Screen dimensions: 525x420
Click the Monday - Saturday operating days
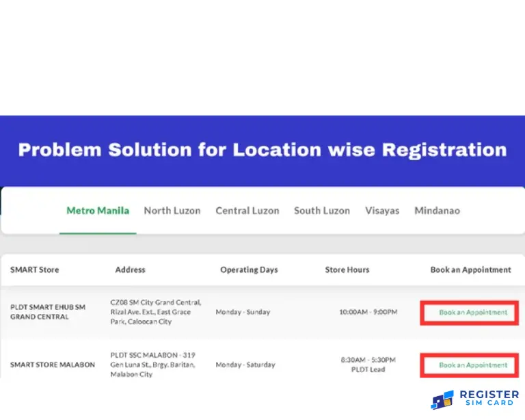click(245, 365)
